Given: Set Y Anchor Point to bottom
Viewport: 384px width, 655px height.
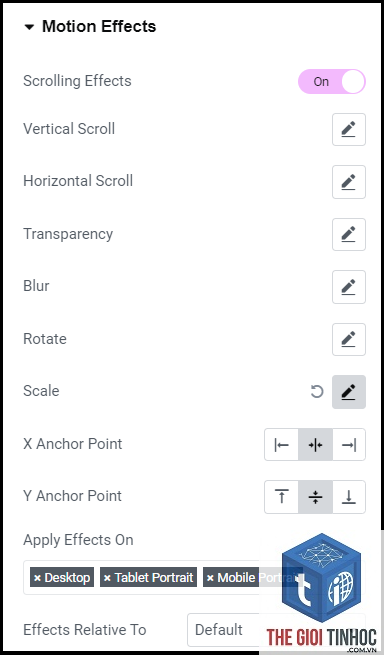Looking at the screenshot, I should (x=349, y=497).
